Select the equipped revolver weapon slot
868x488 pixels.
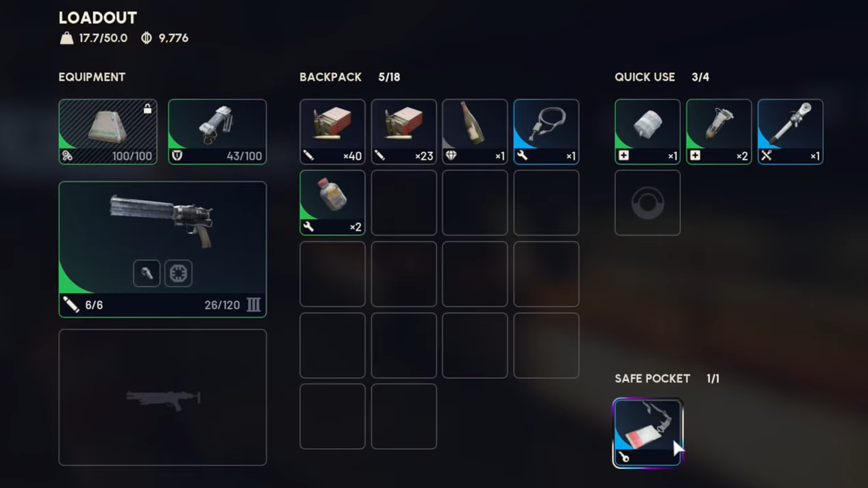click(162, 249)
